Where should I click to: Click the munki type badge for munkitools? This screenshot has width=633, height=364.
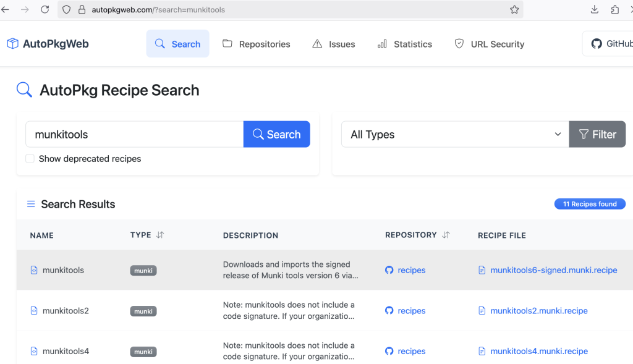click(143, 271)
